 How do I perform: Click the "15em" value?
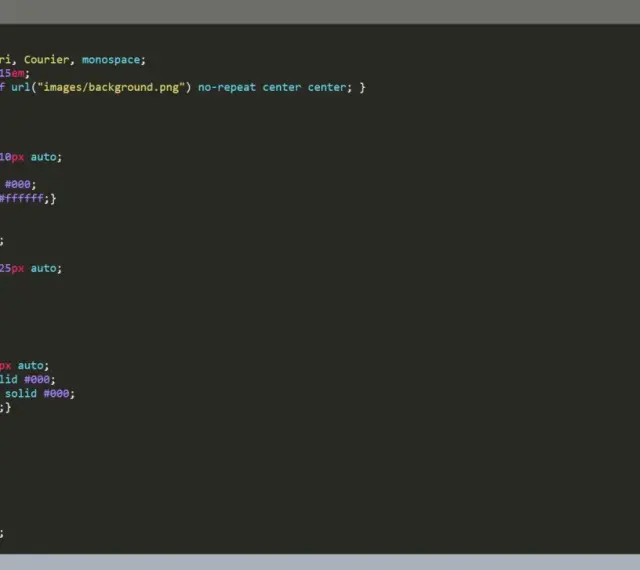(x=12, y=73)
